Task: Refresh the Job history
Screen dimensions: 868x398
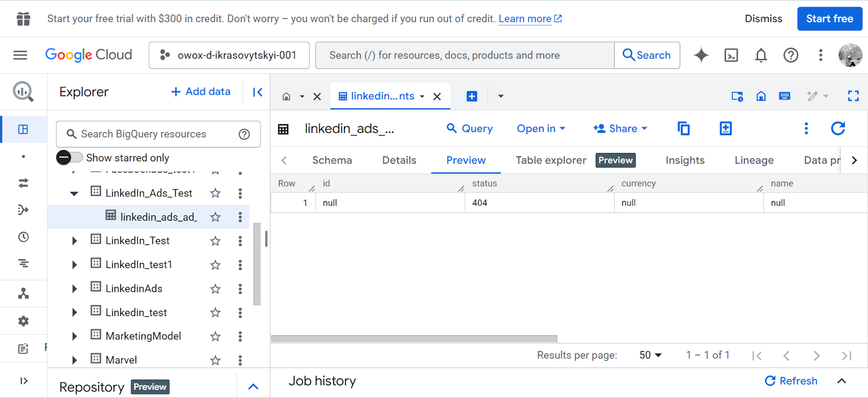Action: pyautogui.click(x=791, y=381)
